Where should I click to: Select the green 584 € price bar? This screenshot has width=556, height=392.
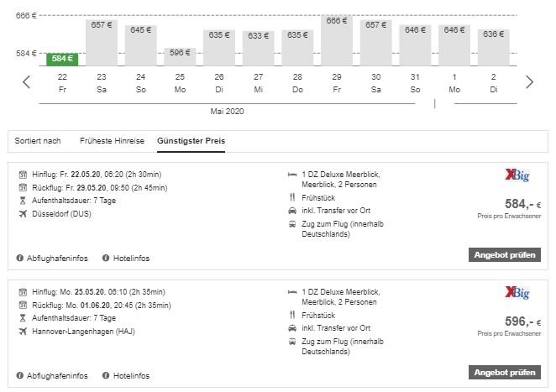pyautogui.click(x=62, y=59)
